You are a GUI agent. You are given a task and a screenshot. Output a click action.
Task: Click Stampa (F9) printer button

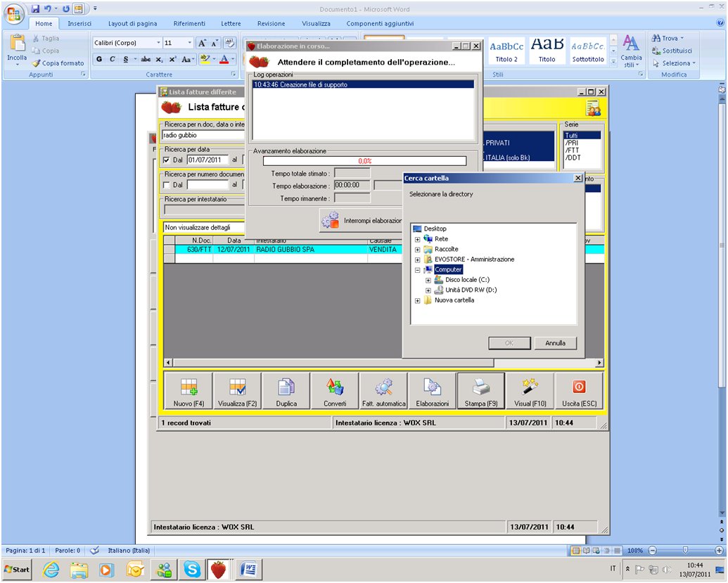[x=481, y=391]
